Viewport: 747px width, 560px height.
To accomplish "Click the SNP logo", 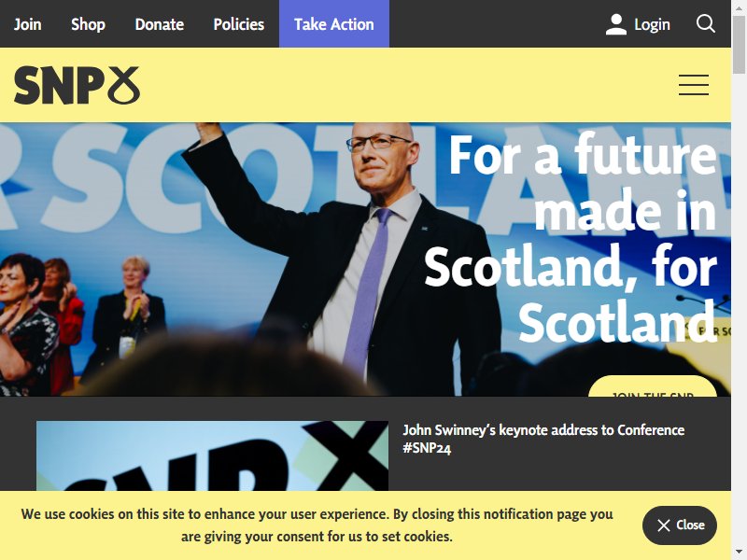I will [x=78, y=85].
